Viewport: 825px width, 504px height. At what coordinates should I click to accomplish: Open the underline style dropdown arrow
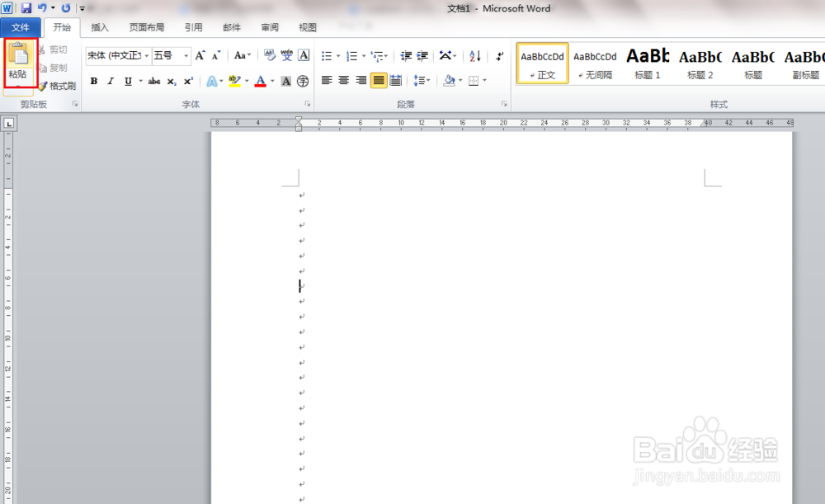click(140, 81)
